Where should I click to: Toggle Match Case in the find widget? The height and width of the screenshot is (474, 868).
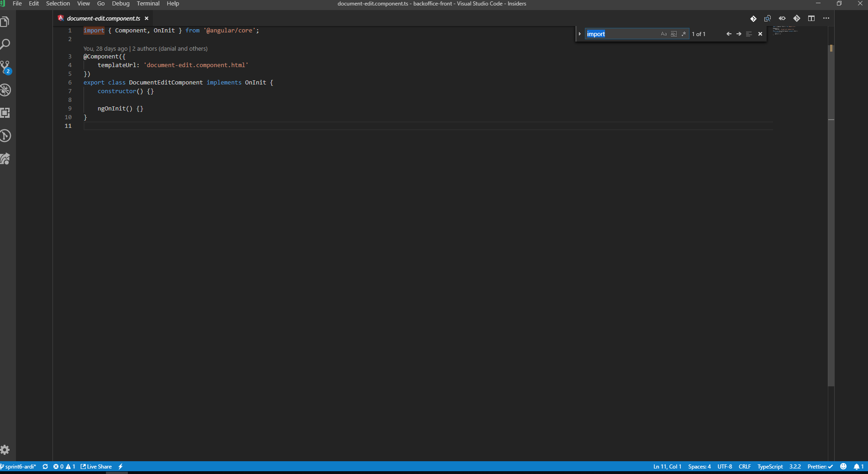click(664, 34)
